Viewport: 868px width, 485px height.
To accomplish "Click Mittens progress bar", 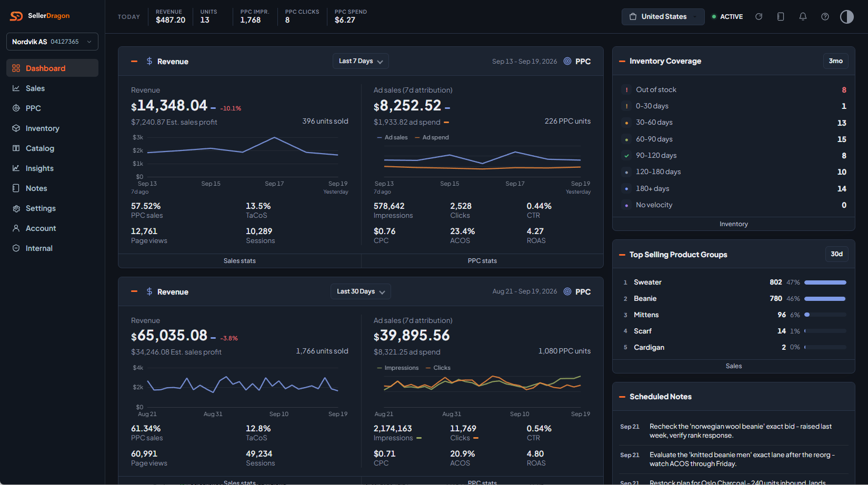I will pos(825,315).
